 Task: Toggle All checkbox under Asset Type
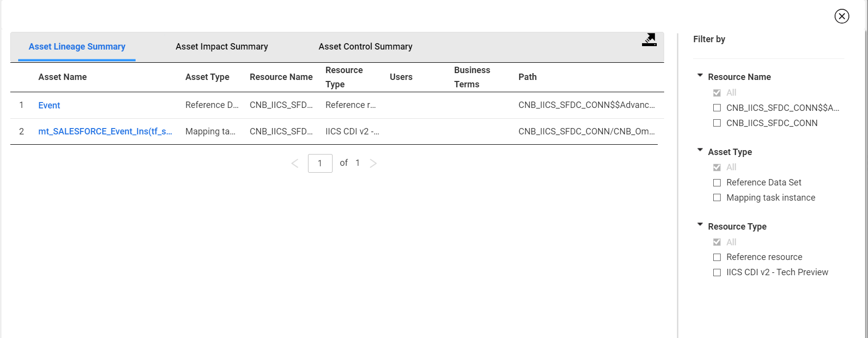click(x=717, y=167)
